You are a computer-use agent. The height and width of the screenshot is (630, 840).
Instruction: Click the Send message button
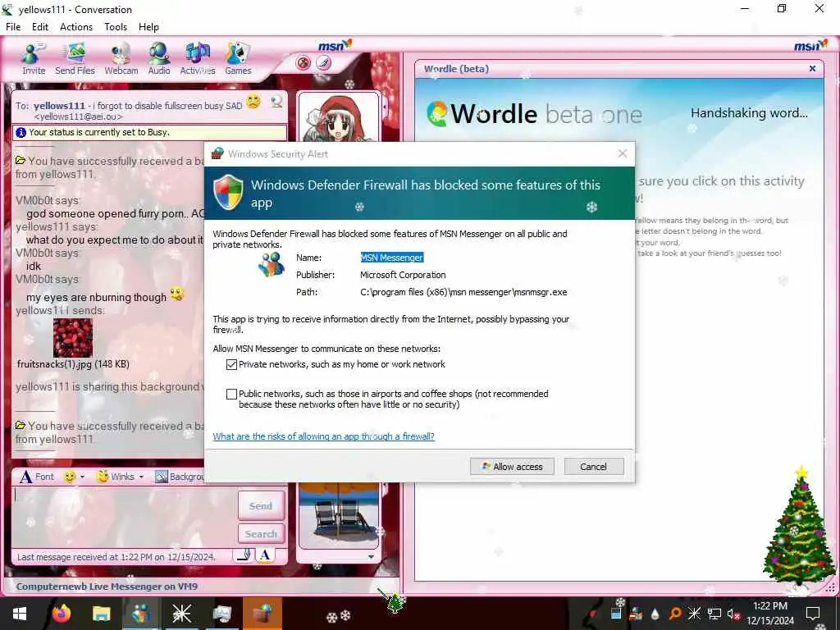coord(261,505)
